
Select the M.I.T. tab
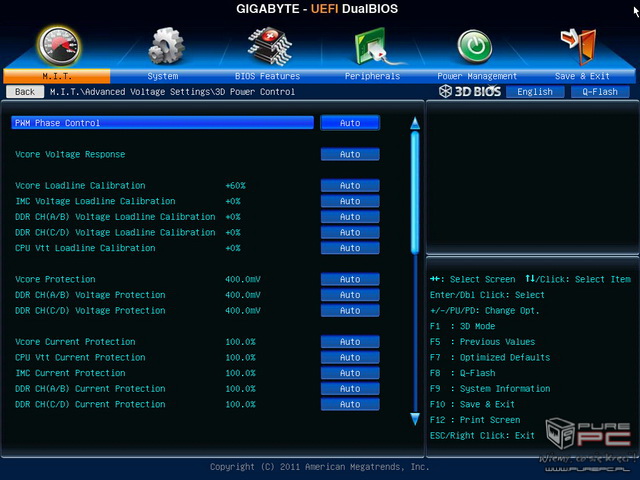coord(57,76)
